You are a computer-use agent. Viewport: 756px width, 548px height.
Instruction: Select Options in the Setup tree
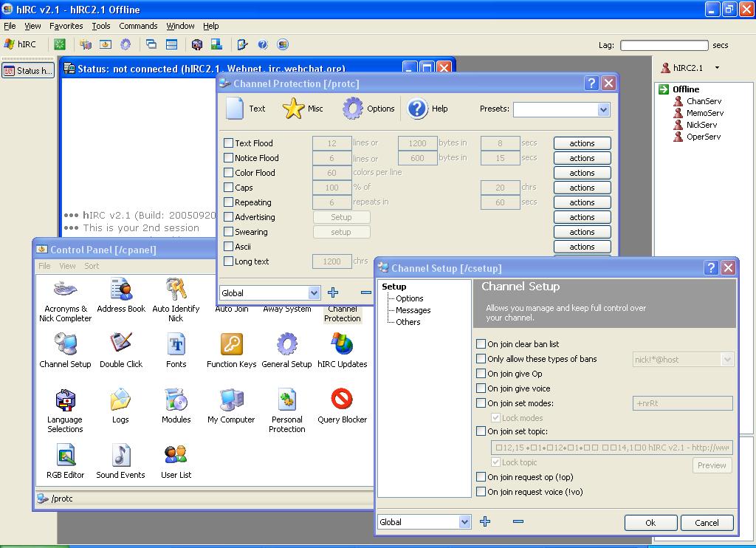409,298
